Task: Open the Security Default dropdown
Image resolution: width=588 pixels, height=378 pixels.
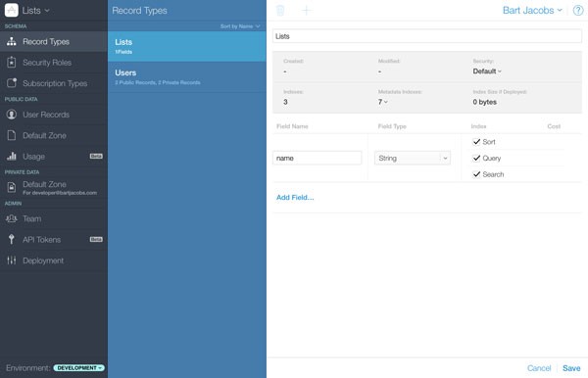Action: coord(487,71)
